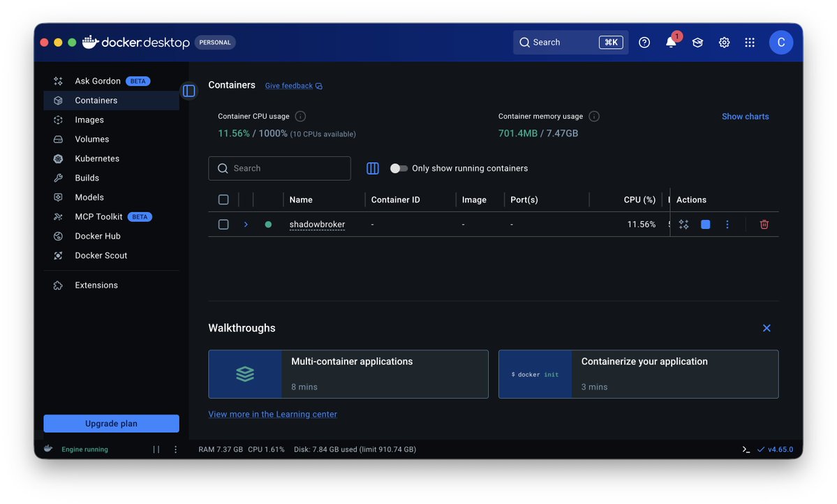This screenshot has height=504, width=837.
Task: Open the apps grid icon
Action: [750, 42]
